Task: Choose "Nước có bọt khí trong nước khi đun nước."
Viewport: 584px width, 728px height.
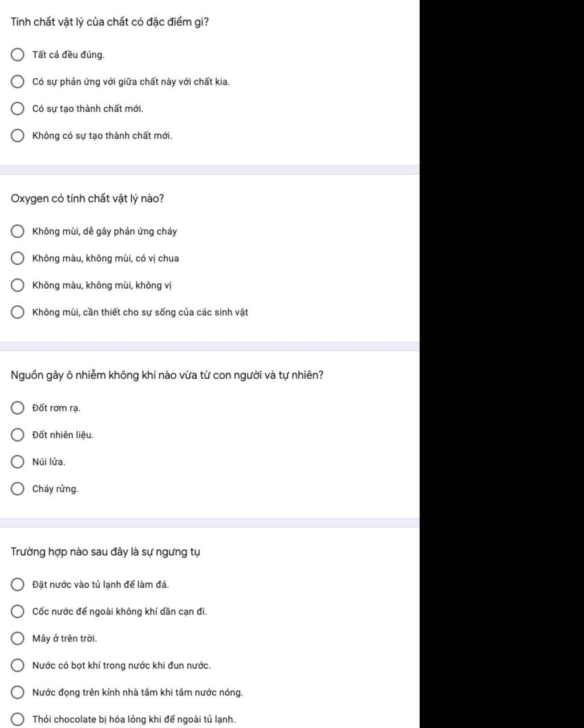Action: point(18,665)
